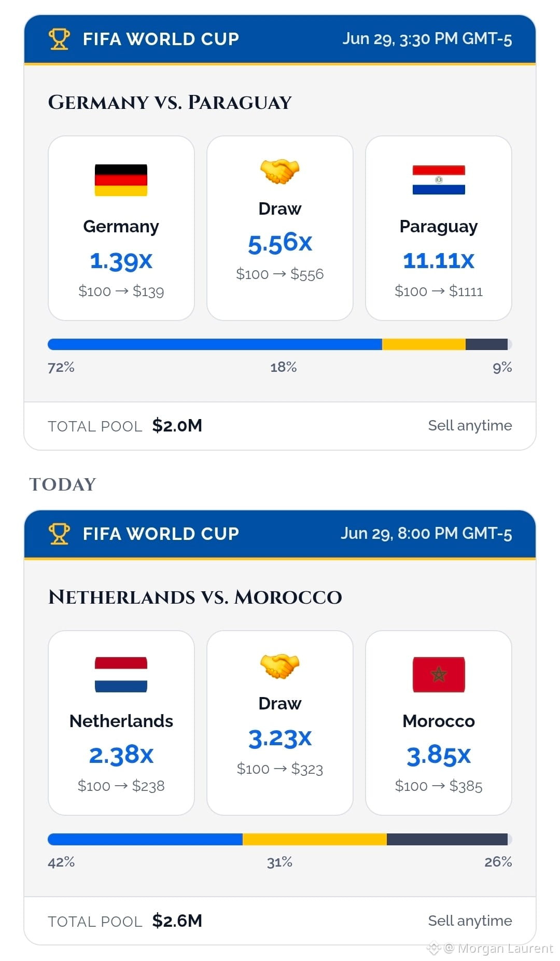The image size is (560, 961).
Task: Select the Draw 5.56x outcome card
Action: (280, 228)
